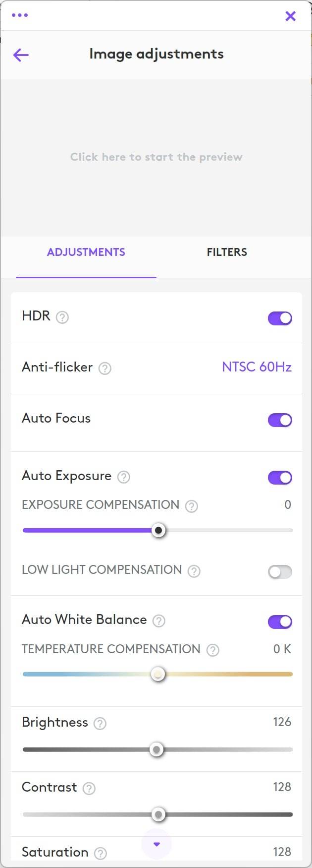Click the Exposure Compensation help icon

[191, 506]
